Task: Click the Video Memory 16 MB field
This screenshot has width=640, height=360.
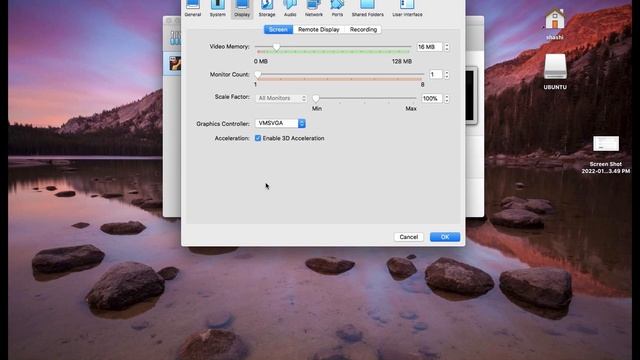Action: tap(429, 47)
